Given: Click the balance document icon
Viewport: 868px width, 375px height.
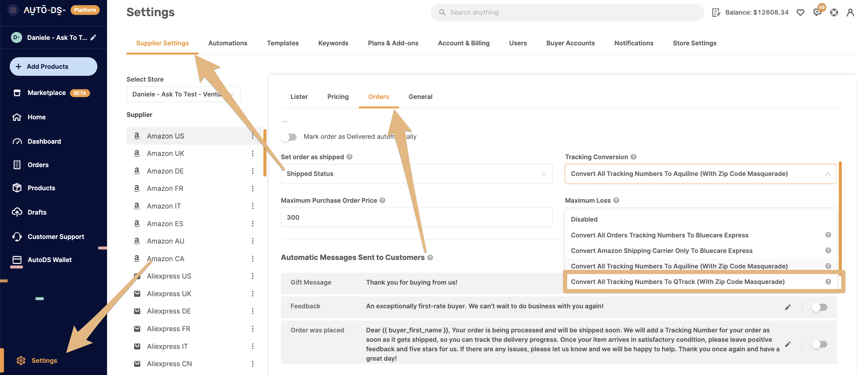Looking at the screenshot, I should click(716, 12).
